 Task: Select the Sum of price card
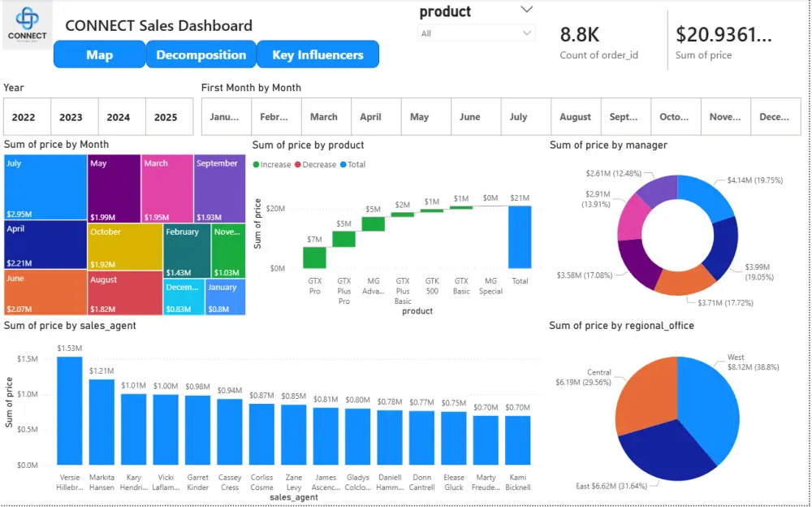click(x=724, y=41)
